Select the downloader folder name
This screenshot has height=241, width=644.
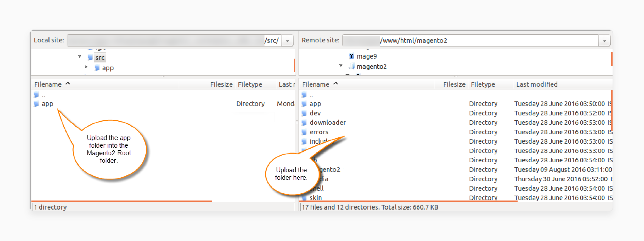[328, 123]
